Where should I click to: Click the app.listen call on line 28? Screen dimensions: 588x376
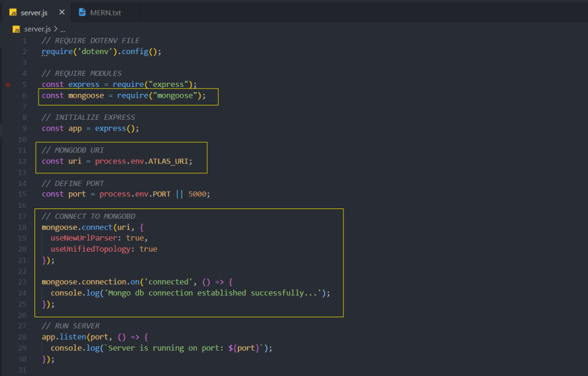69,337
